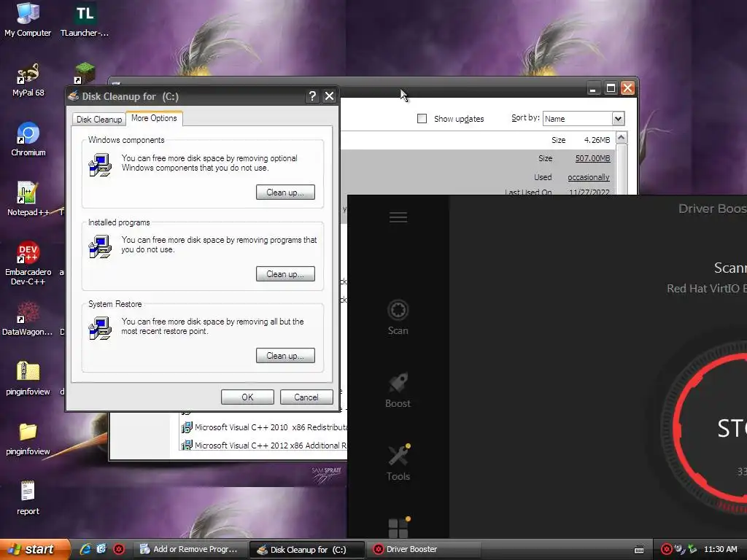Launch Chromium from the desktop
The image size is (747, 560).
click(x=28, y=139)
